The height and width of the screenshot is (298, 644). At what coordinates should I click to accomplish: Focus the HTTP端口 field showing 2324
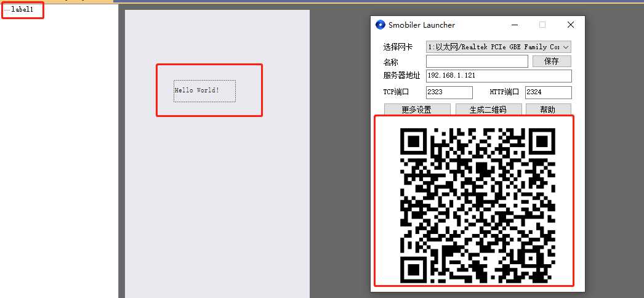click(549, 92)
